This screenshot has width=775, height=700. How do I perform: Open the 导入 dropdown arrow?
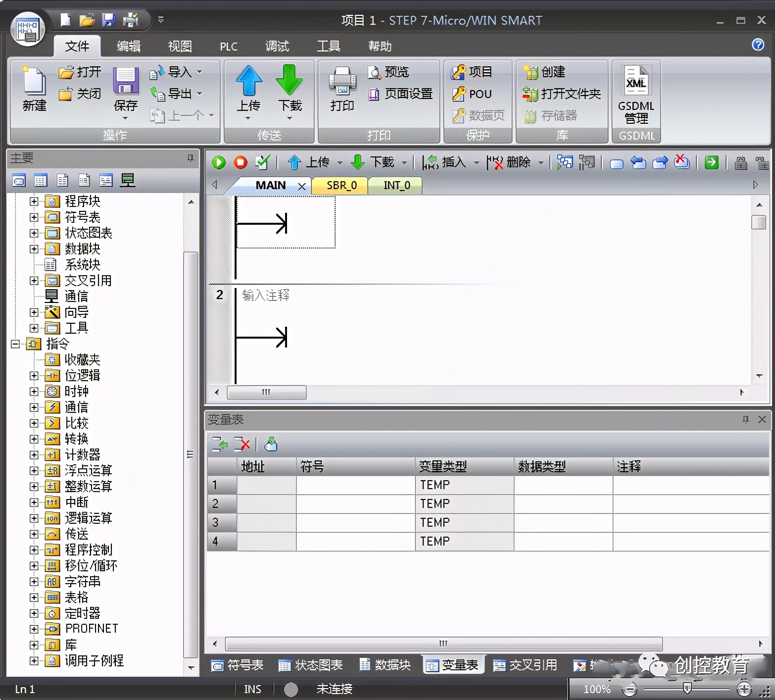click(200, 72)
